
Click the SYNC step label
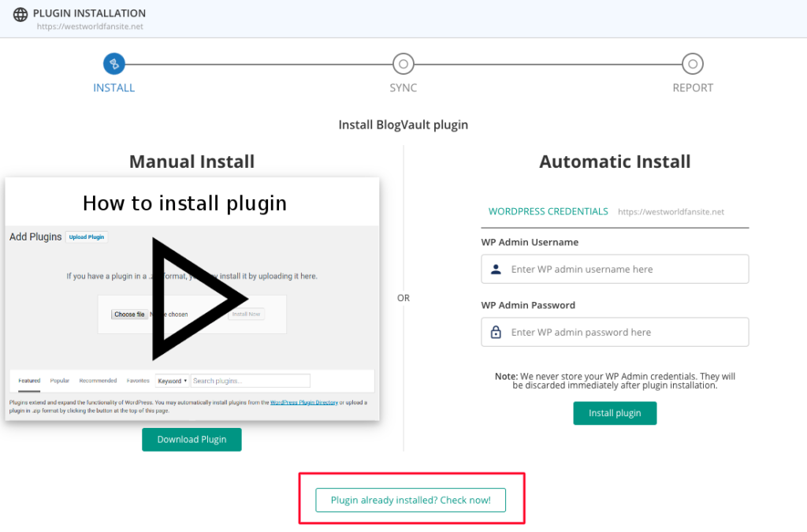point(403,88)
